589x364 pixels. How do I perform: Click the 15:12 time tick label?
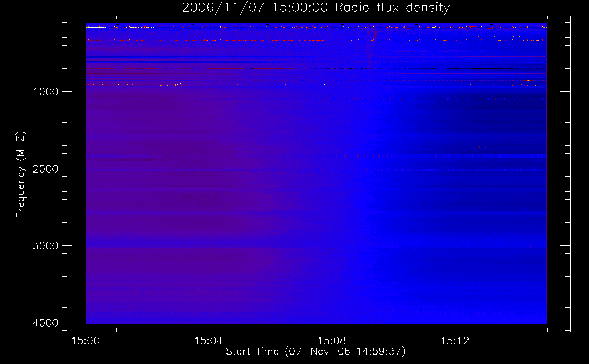tap(455, 341)
